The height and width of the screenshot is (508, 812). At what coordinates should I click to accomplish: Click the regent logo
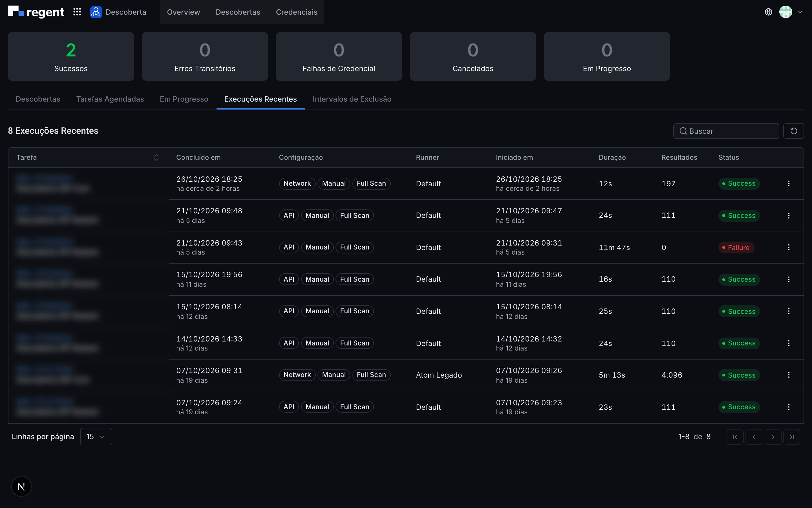tap(36, 12)
